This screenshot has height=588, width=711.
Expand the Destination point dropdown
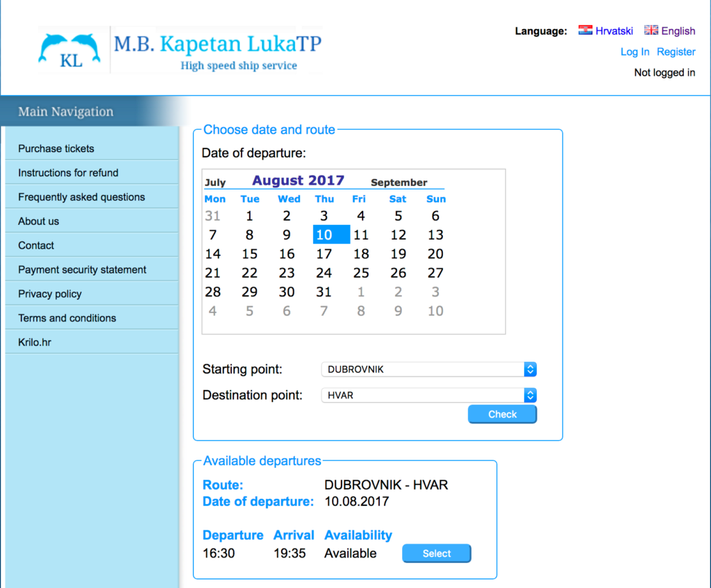point(429,395)
